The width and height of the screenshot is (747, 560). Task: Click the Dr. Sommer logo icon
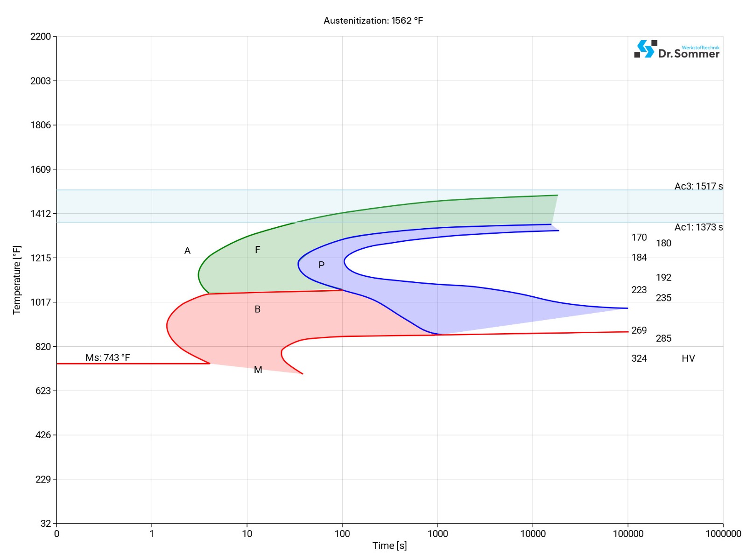(644, 49)
